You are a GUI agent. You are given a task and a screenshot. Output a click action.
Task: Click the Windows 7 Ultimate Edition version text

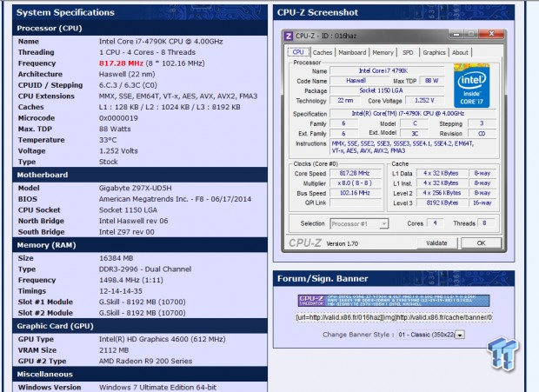[x=157, y=387]
